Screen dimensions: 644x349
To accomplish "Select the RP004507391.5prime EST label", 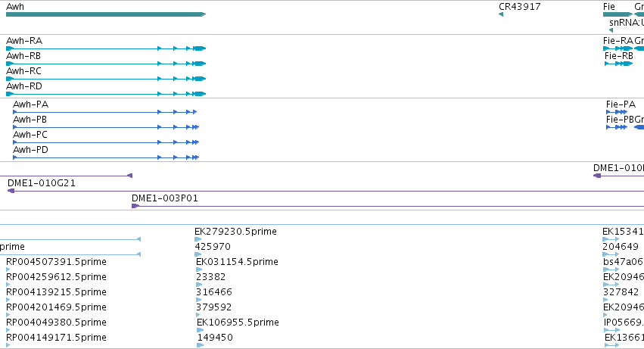I will click(56, 262).
